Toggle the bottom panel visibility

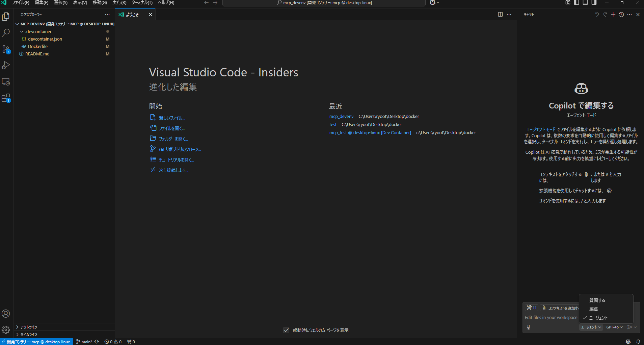[585, 3]
